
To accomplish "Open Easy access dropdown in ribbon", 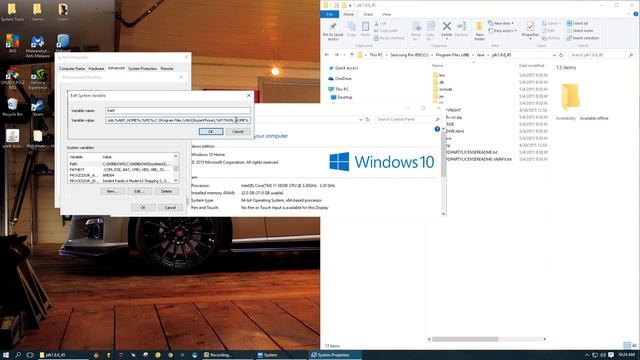I will pos(503,31).
